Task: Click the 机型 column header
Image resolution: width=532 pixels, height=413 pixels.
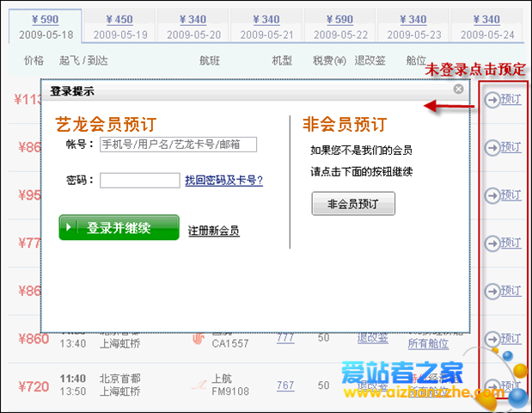Action: coord(282,60)
